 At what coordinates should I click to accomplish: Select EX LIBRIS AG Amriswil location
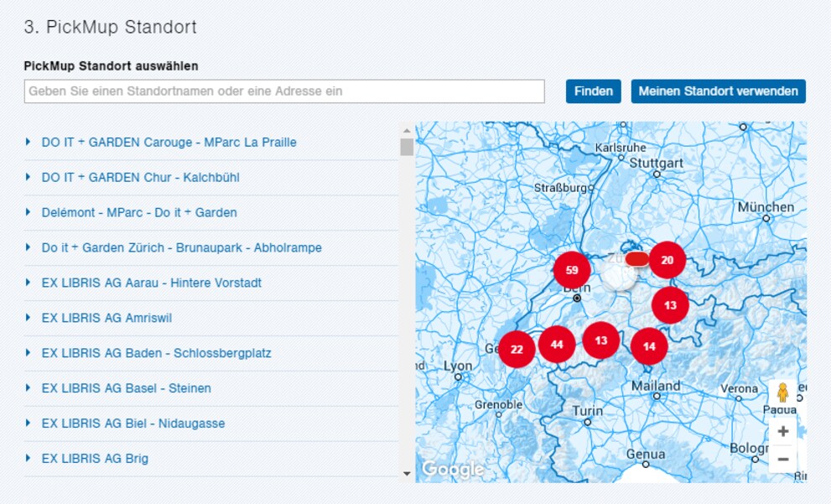(107, 318)
